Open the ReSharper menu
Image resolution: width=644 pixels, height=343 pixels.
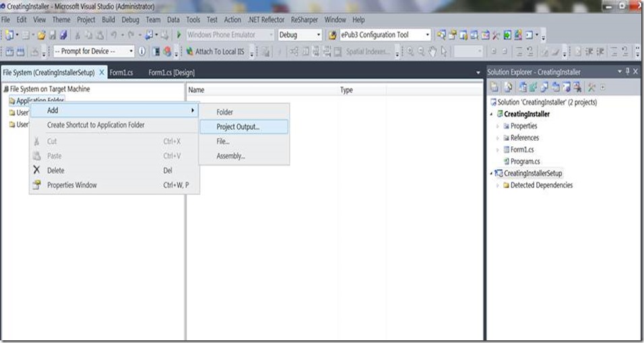click(x=304, y=20)
